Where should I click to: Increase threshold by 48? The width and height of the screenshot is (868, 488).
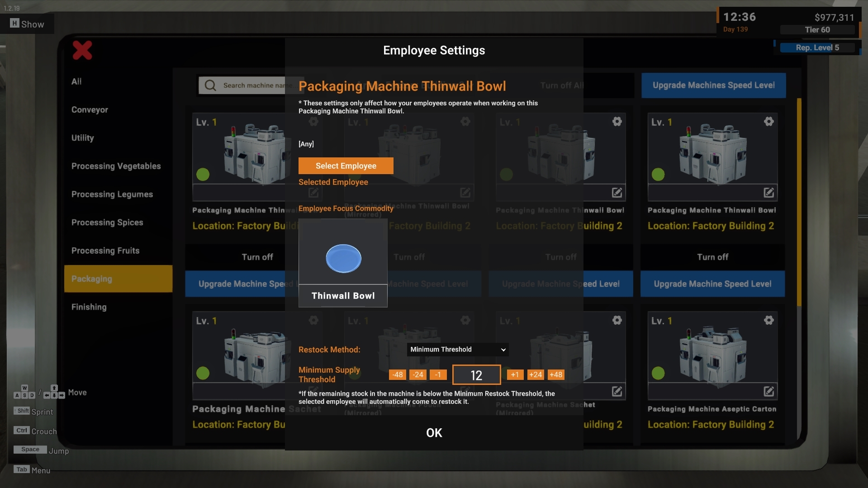coord(556,374)
